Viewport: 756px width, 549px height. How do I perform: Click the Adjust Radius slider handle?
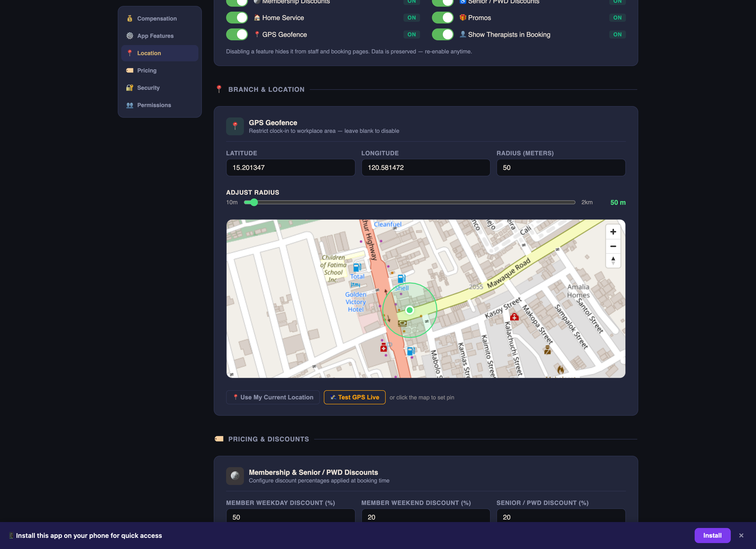[254, 202]
